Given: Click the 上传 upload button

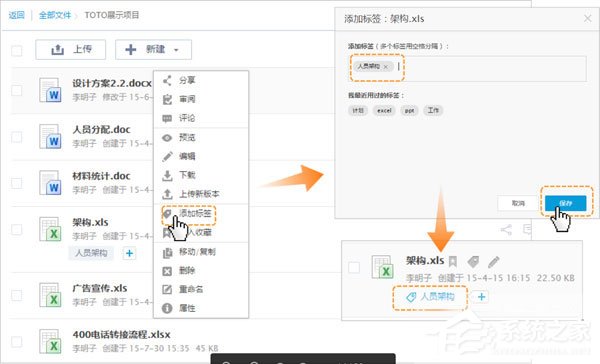Looking at the screenshot, I should point(70,49).
